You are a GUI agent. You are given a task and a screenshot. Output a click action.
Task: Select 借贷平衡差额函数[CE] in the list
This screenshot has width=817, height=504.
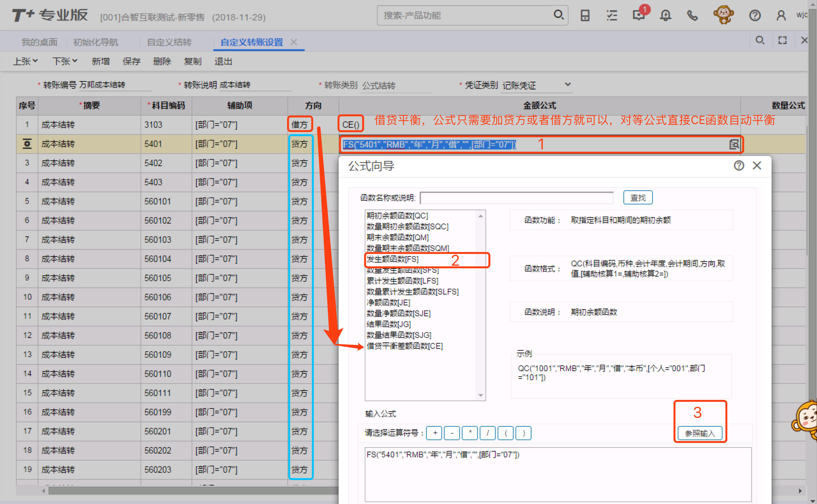click(404, 346)
